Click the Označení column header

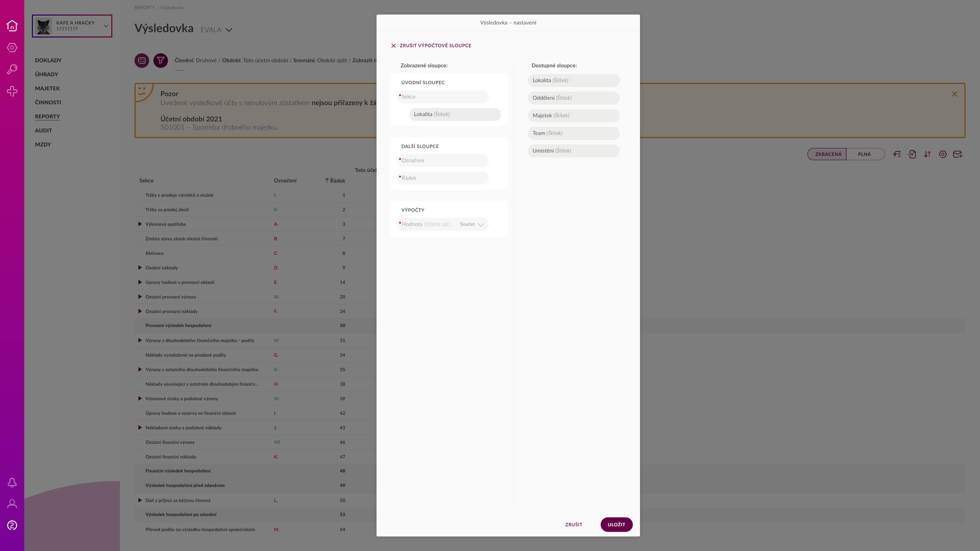click(285, 181)
